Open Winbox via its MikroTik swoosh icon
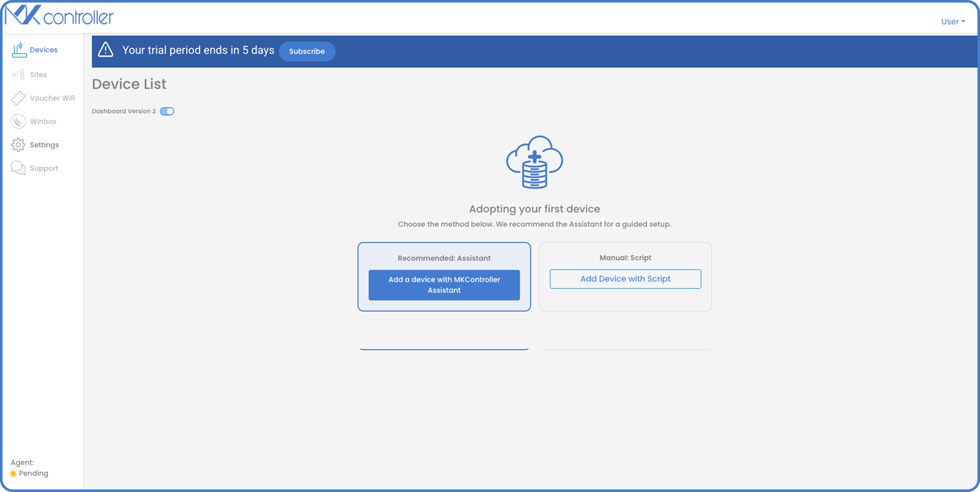 (18, 121)
